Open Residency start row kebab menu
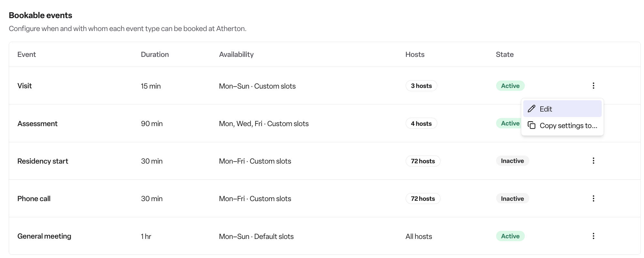Image resolution: width=644 pixels, height=258 pixels. click(593, 161)
